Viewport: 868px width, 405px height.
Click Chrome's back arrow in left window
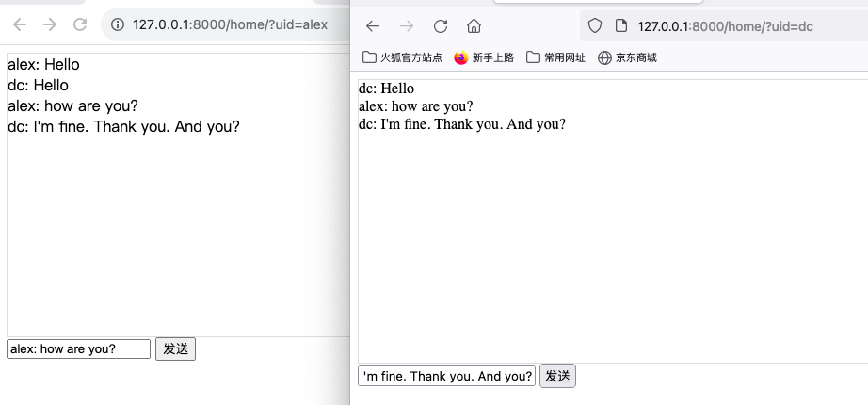(x=20, y=24)
